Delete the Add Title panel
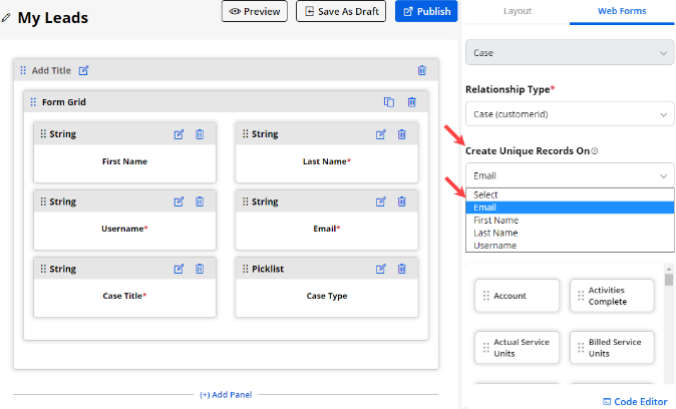The image size is (676, 409). click(421, 70)
